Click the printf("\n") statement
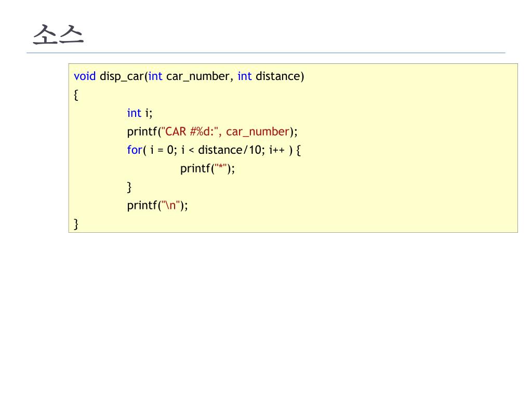532x399 pixels. click(x=157, y=206)
